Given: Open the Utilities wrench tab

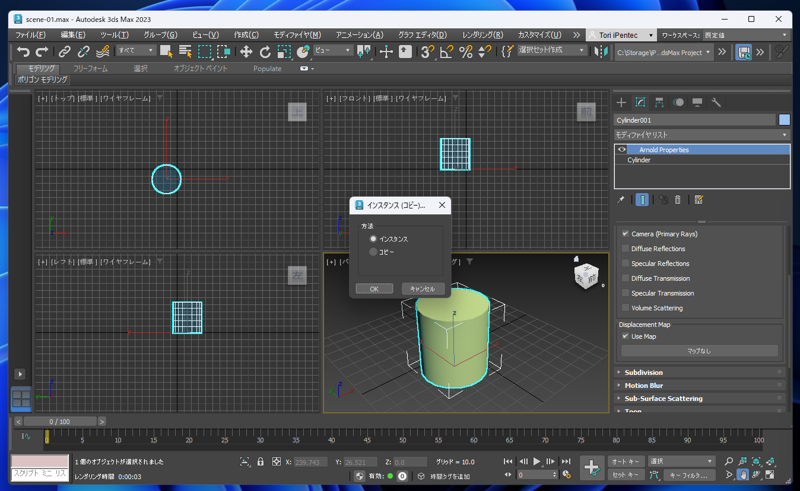Looking at the screenshot, I should pos(716,103).
